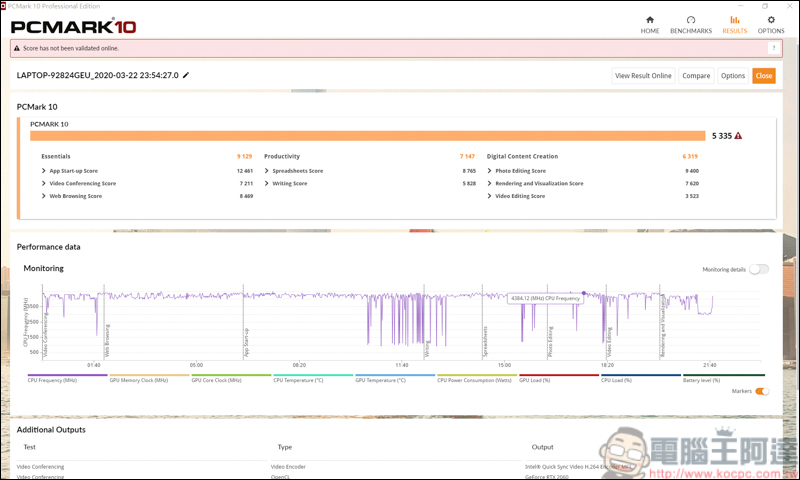Open the Benchmarks gauge icon
Screen dimensions: 800x480
coord(691,20)
